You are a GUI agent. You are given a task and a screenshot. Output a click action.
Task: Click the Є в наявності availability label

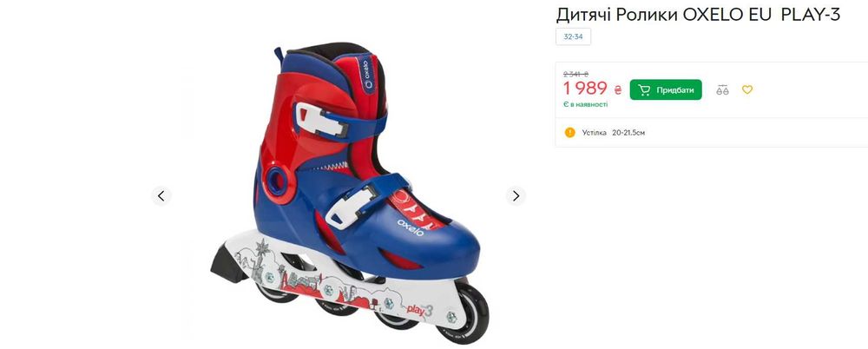586,104
